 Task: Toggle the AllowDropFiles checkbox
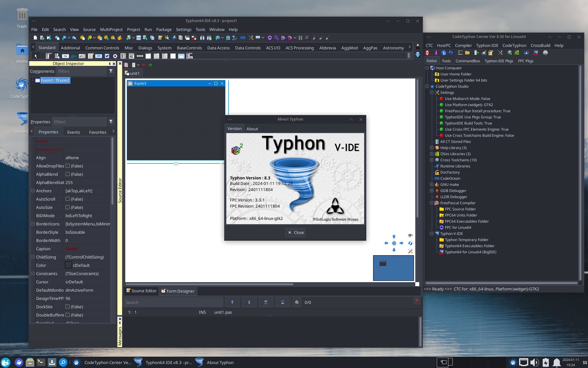67,166
